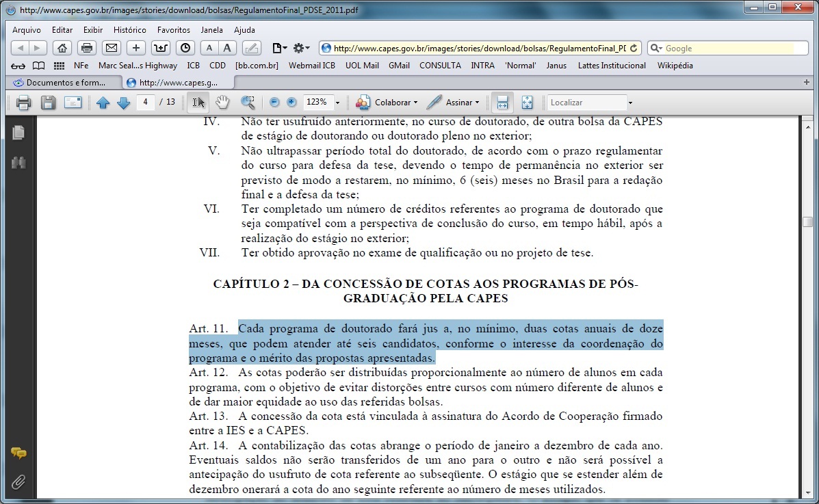Image resolution: width=819 pixels, height=504 pixels.
Task: Click the zoom field showing 123%
Action: pos(319,103)
